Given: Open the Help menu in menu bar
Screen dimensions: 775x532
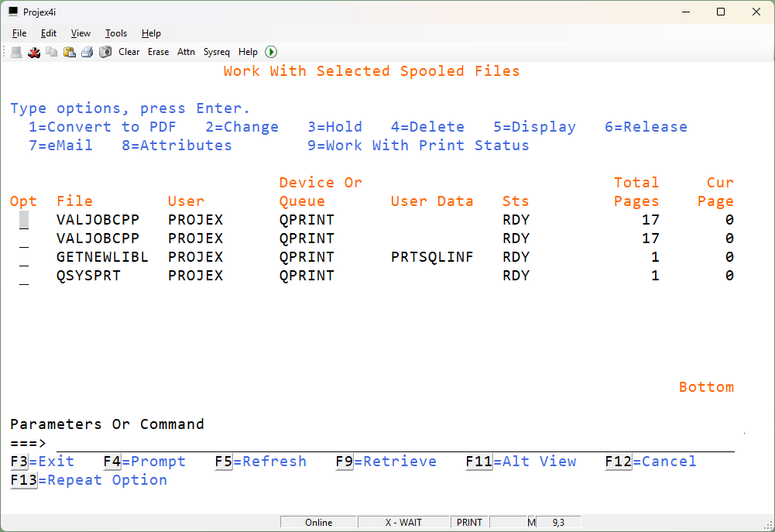Looking at the screenshot, I should click(x=151, y=33).
